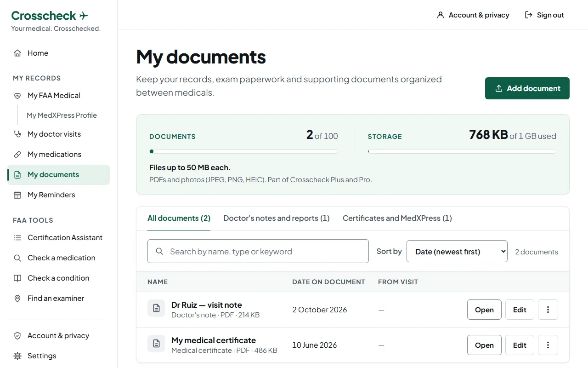Open My MedXPress Profile in sidebar
Screen dimensions: 588x368
click(62, 115)
